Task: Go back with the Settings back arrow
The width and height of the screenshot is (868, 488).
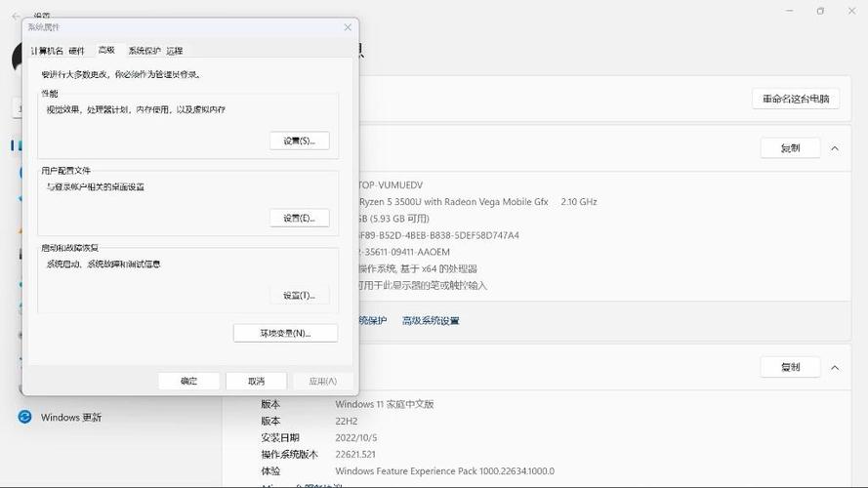Action: 16,16
